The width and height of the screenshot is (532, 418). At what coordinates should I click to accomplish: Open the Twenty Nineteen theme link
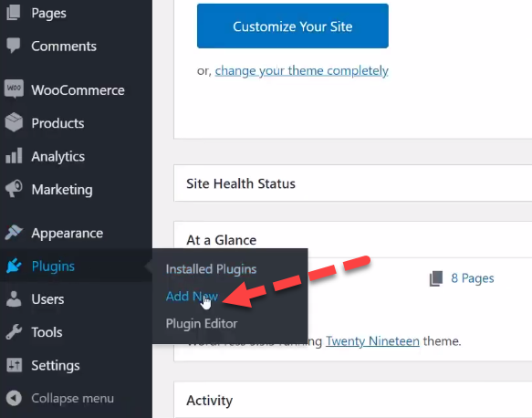[372, 341]
